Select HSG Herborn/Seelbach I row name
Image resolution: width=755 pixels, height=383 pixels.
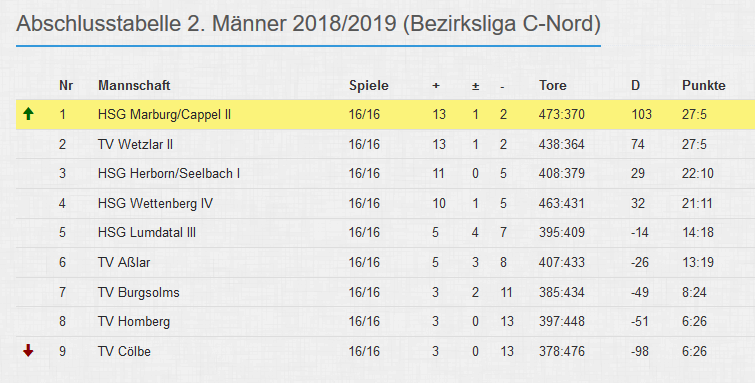click(x=169, y=173)
